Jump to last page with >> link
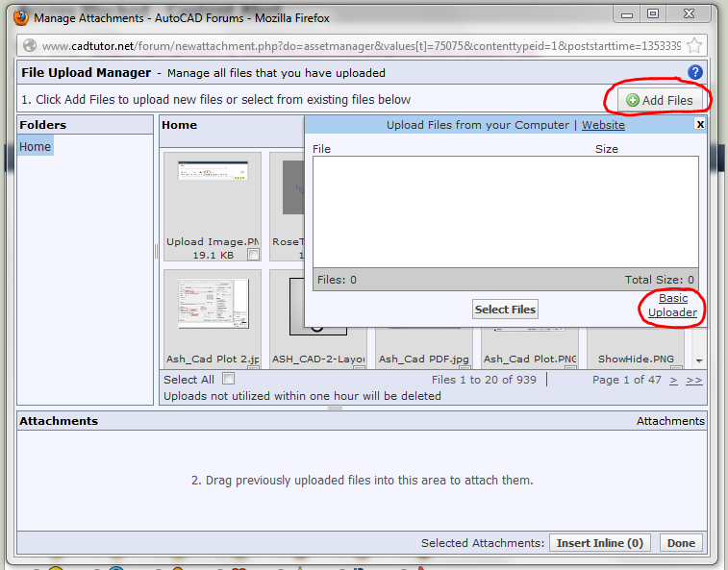728x570 pixels. tap(694, 380)
